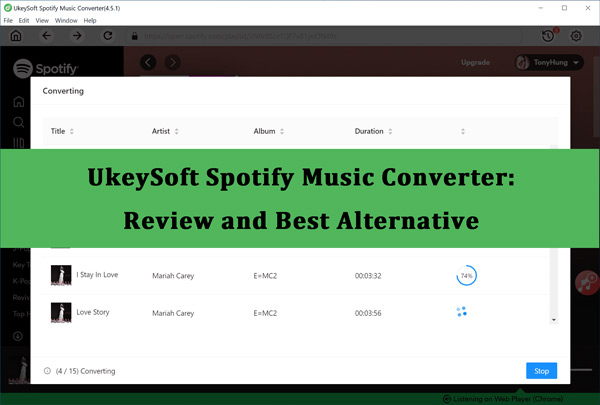This screenshot has height=405, width=600.
Task: Click Spotify's forward chevron button
Action: 173,62
